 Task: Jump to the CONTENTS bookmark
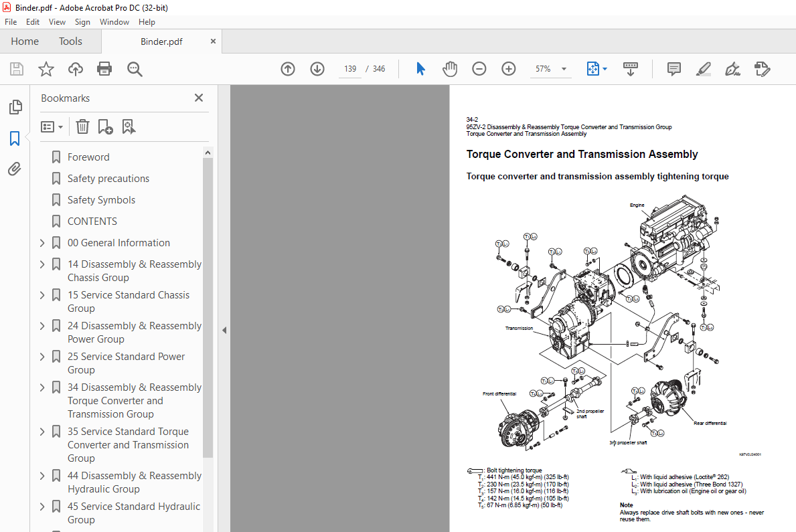pyautogui.click(x=92, y=221)
